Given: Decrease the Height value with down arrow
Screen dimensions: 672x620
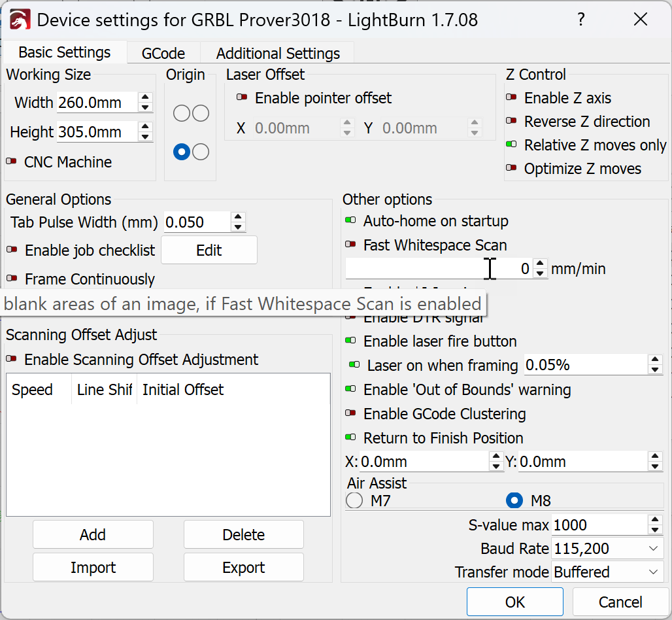Looking at the screenshot, I should pos(145,137).
